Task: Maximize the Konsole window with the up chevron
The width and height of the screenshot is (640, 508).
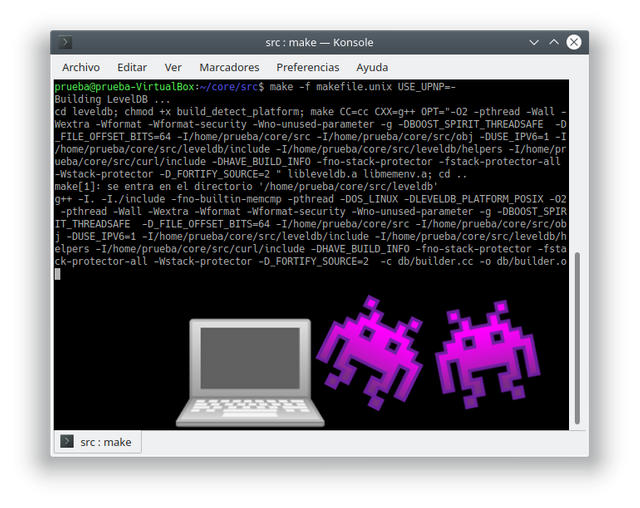Action: coord(554,42)
